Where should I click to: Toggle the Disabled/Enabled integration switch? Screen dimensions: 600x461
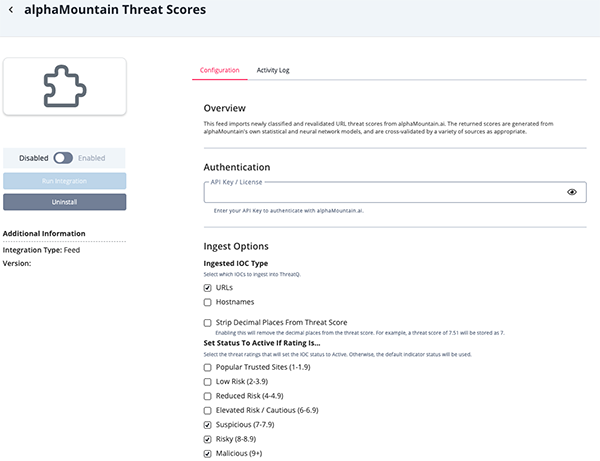click(x=63, y=158)
